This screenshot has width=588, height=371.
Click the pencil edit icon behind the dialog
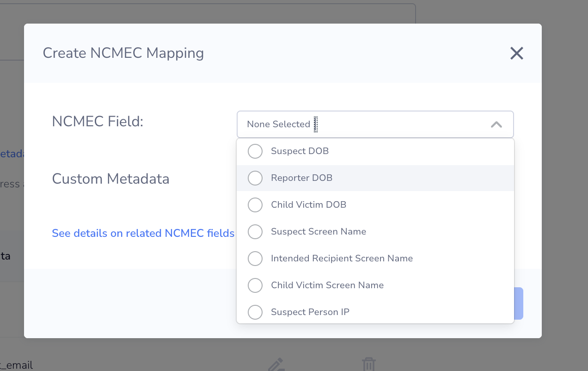pyautogui.click(x=276, y=364)
